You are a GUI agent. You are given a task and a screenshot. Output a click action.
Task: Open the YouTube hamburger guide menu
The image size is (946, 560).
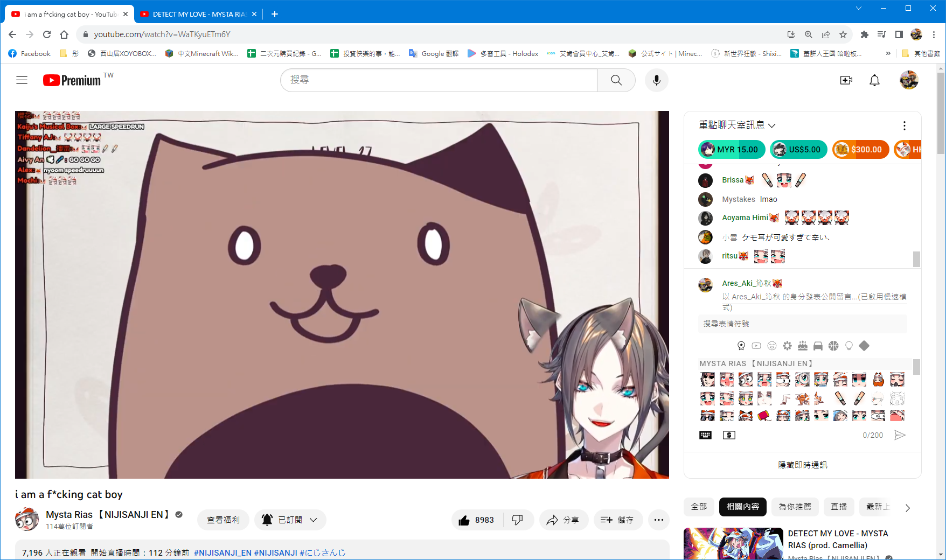pyautogui.click(x=22, y=80)
